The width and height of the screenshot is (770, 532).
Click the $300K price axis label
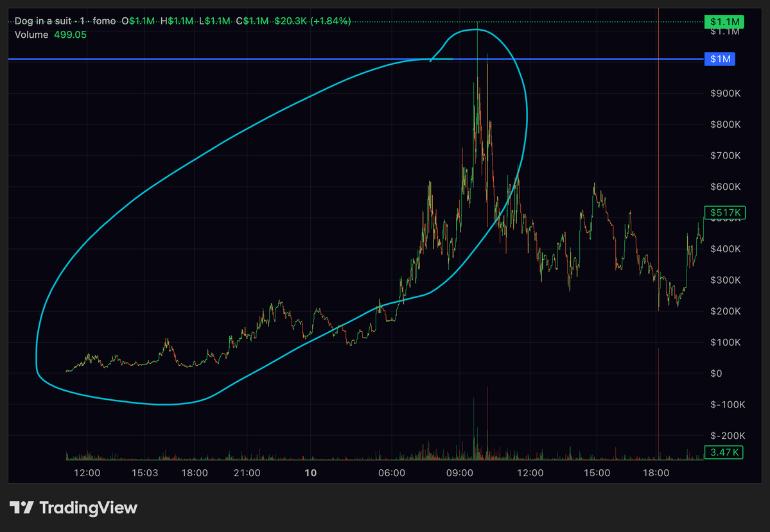[725, 280]
